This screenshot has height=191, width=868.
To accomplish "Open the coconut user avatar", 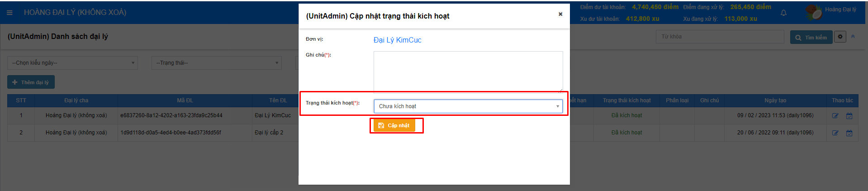I will [814, 12].
